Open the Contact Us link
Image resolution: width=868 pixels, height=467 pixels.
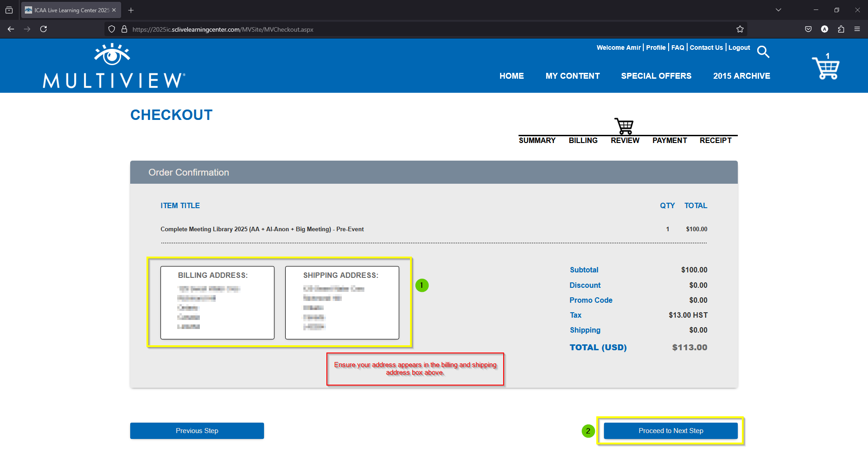(706, 48)
